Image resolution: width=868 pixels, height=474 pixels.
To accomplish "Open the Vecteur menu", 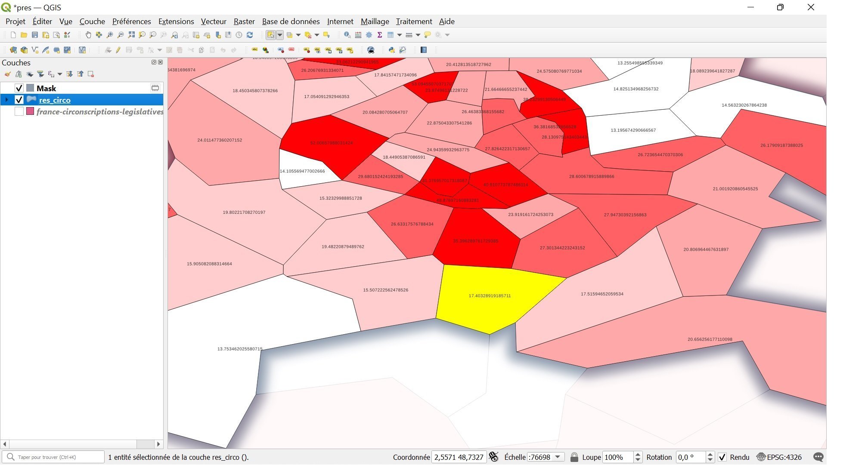I will click(x=213, y=21).
